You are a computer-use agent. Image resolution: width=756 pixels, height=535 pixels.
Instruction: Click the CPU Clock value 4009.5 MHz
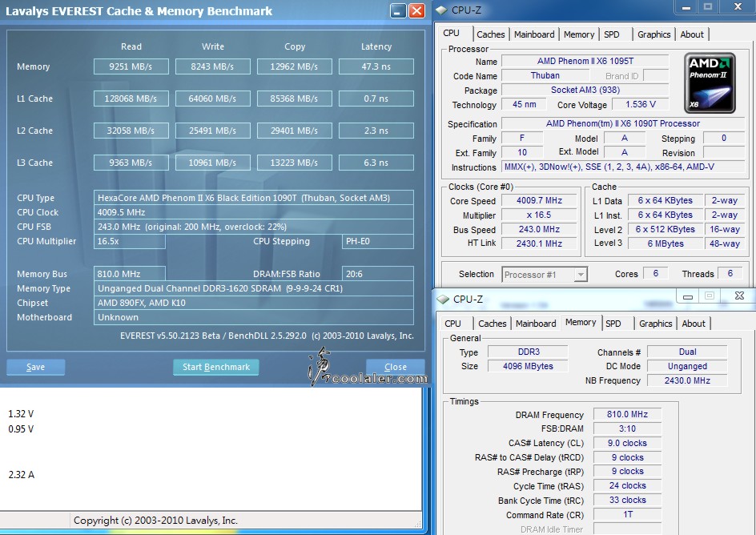254,212
